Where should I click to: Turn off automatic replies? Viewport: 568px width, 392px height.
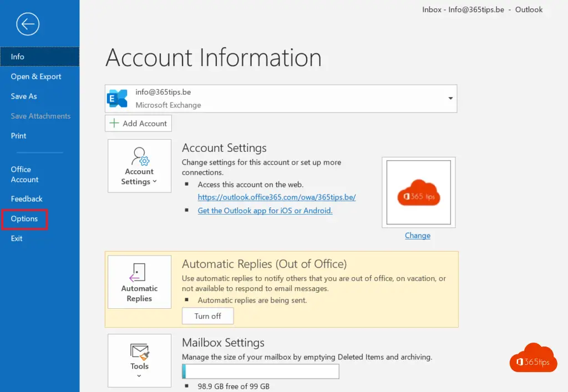point(207,316)
